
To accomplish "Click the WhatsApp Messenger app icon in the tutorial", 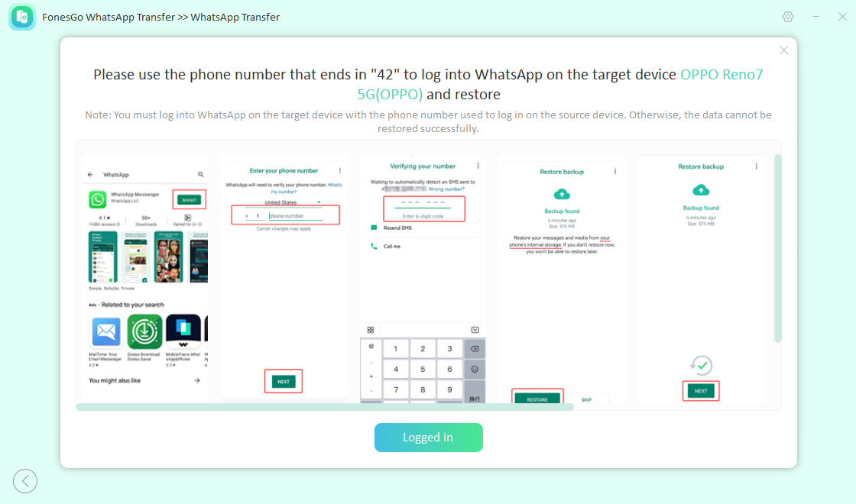I will pyautogui.click(x=98, y=199).
